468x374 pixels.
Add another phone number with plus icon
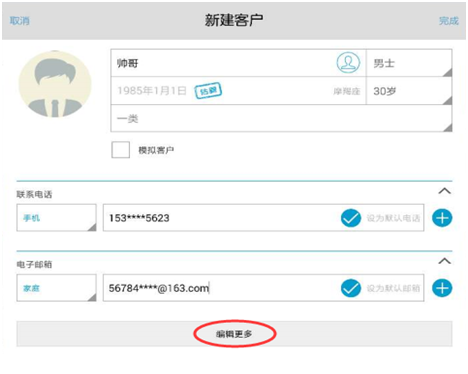click(x=442, y=218)
